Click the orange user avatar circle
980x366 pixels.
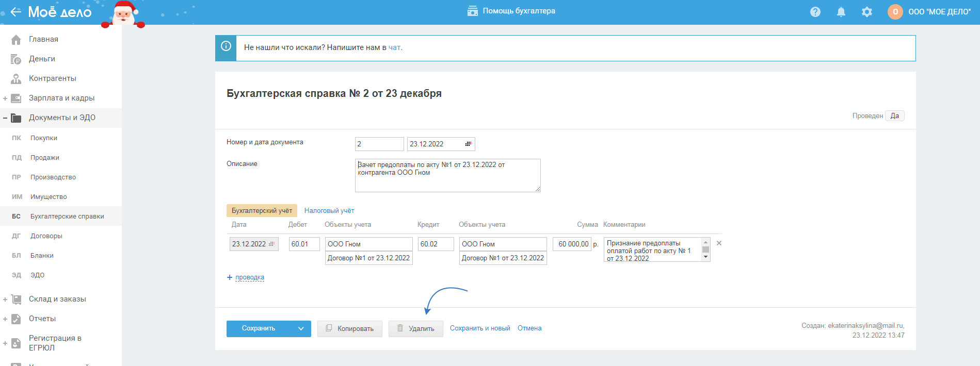tap(895, 12)
